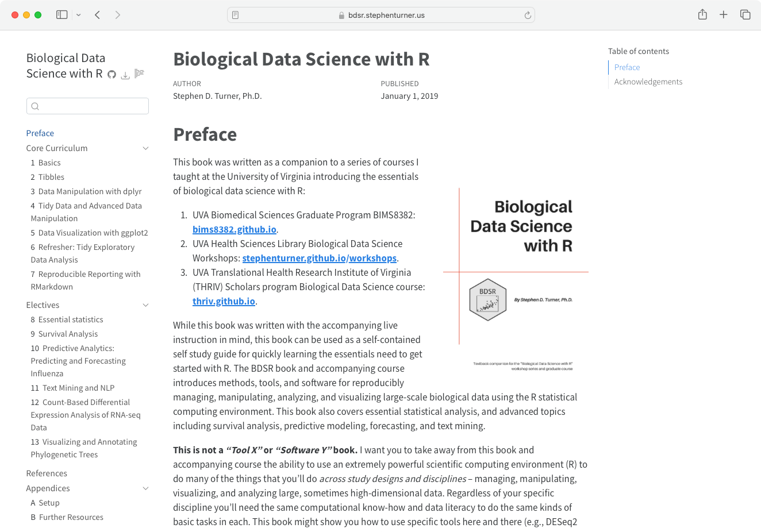
Task: Click the sidebar search field
Action: [x=87, y=106]
